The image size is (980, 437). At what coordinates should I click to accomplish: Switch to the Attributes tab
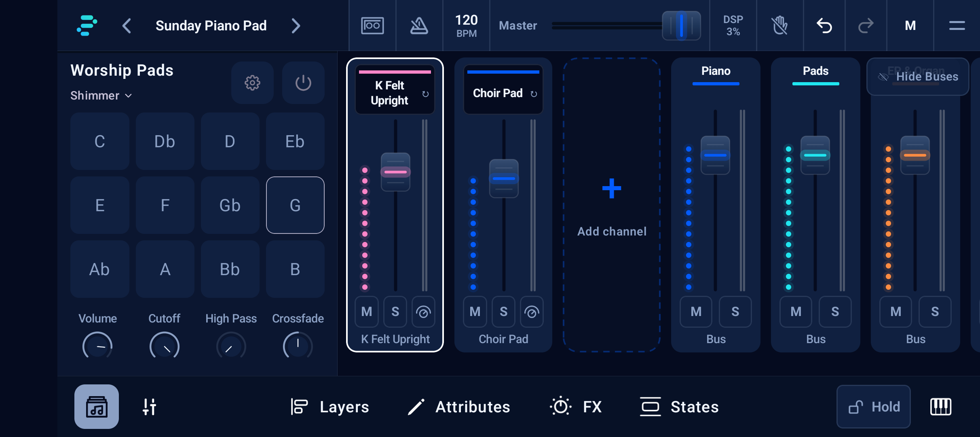[459, 407]
